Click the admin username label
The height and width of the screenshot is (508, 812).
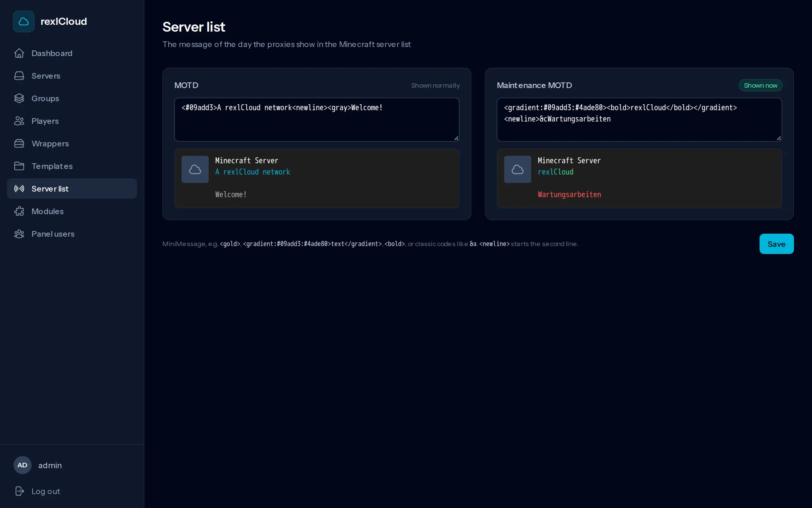[x=50, y=465]
